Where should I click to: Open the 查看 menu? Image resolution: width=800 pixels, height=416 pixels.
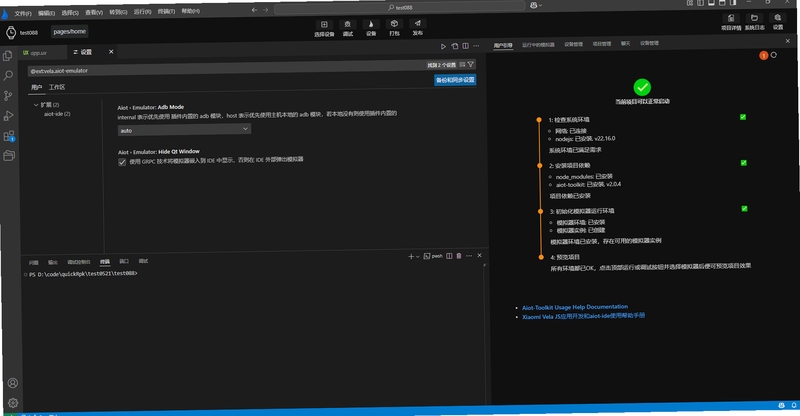[x=94, y=12]
